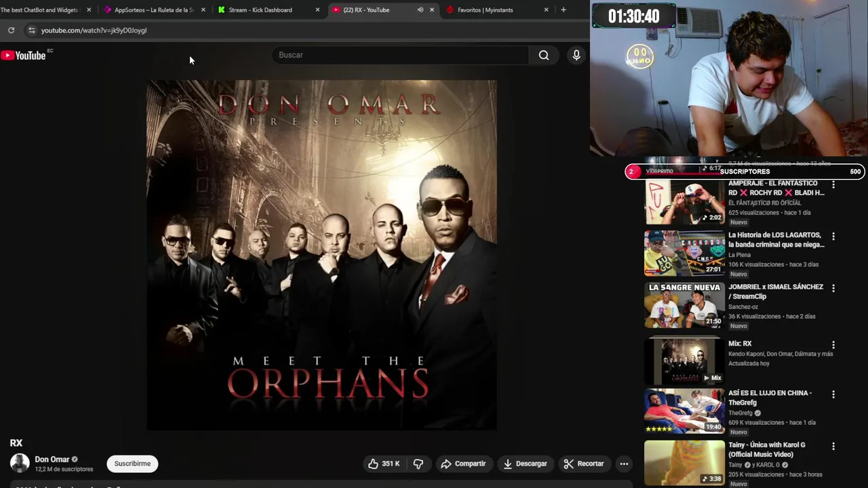Mute the RX YouTube tab audio
This screenshot has width=868, height=488.
pyautogui.click(x=420, y=9)
